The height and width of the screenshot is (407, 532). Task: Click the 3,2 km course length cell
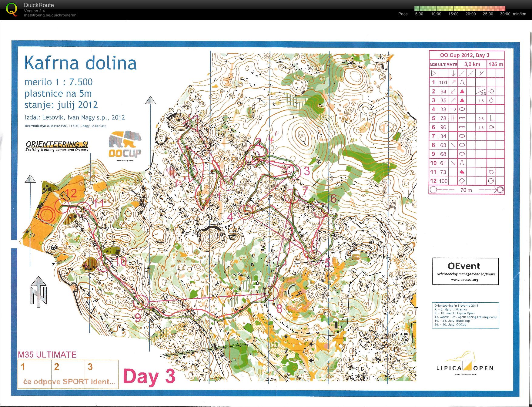tap(472, 64)
